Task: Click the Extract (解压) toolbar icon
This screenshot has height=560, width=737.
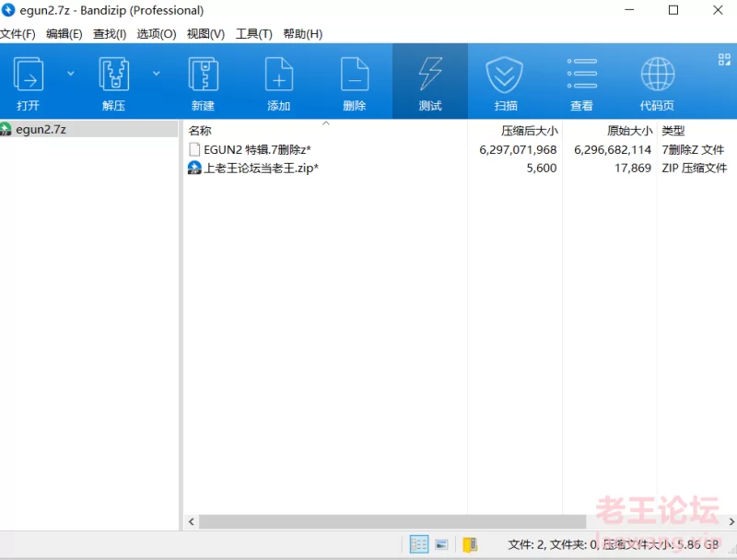Action: [113, 74]
